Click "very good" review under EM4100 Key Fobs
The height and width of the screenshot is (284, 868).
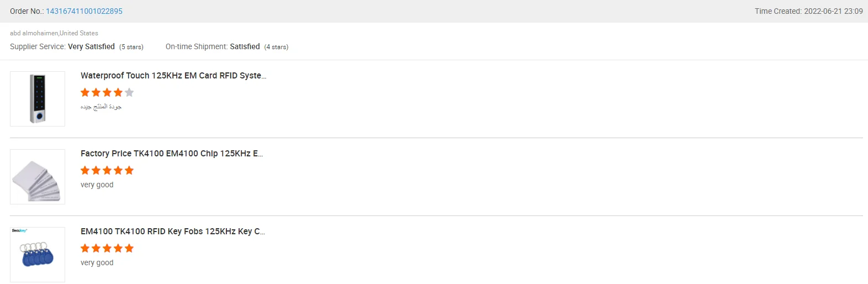pyautogui.click(x=97, y=262)
